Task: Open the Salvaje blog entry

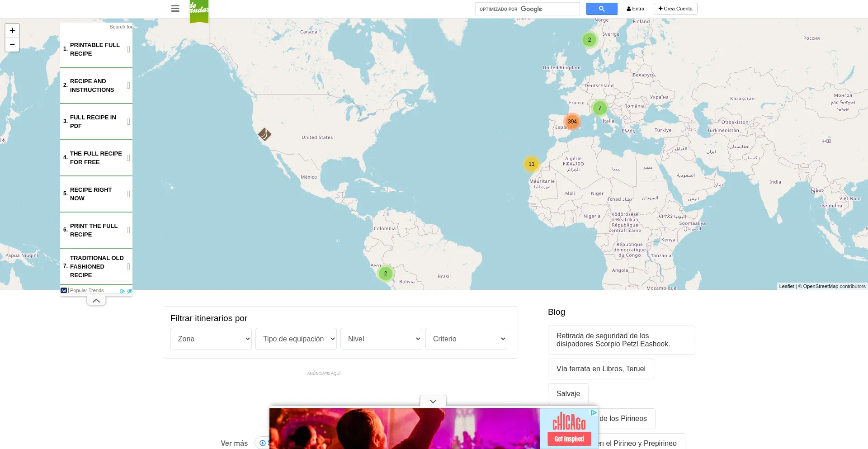Action: [x=568, y=394]
